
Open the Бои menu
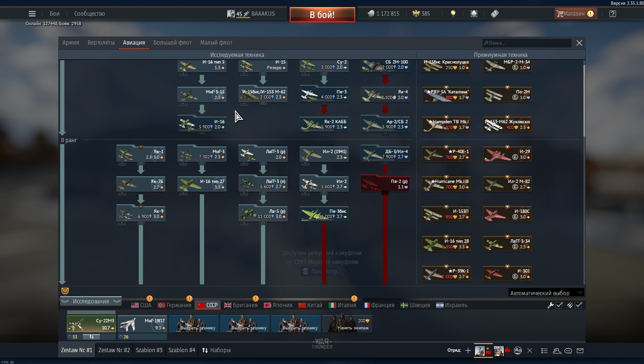[x=55, y=14]
